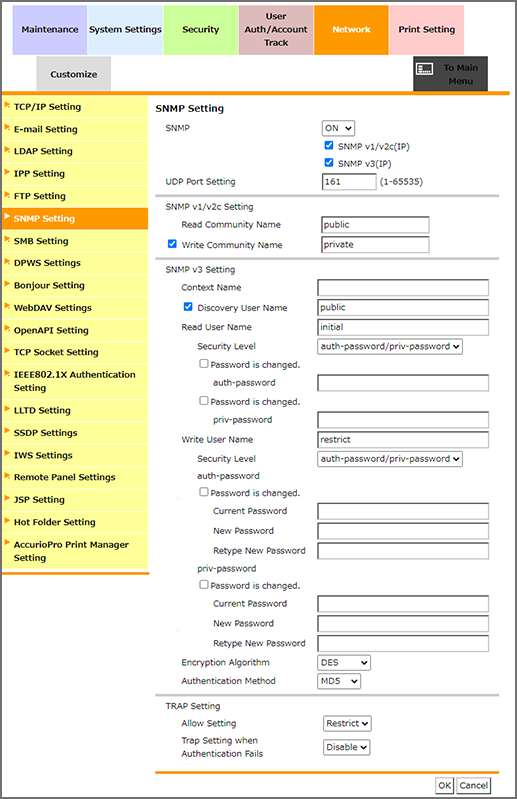The width and height of the screenshot is (517, 799).
Task: Click Read User priv-password field
Action: click(403, 420)
